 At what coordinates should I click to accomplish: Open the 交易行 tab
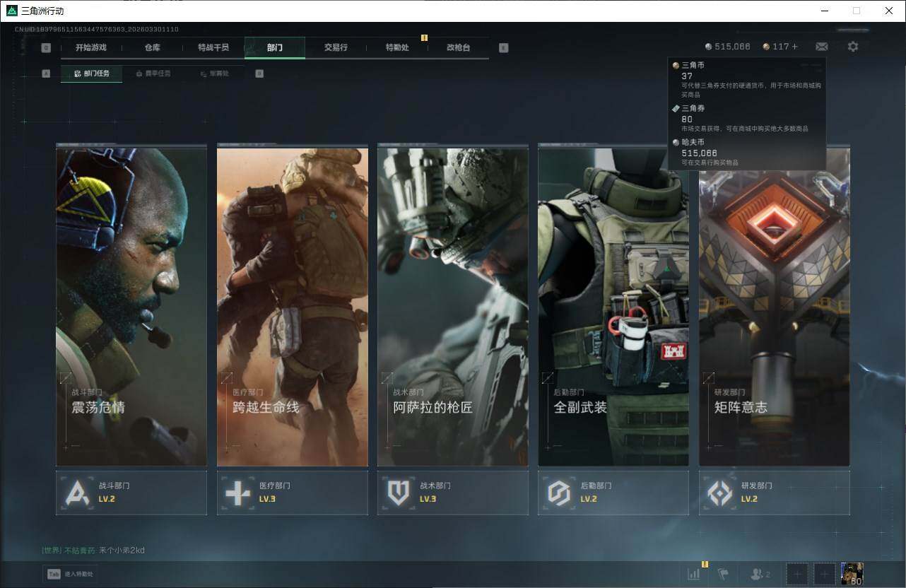336,47
